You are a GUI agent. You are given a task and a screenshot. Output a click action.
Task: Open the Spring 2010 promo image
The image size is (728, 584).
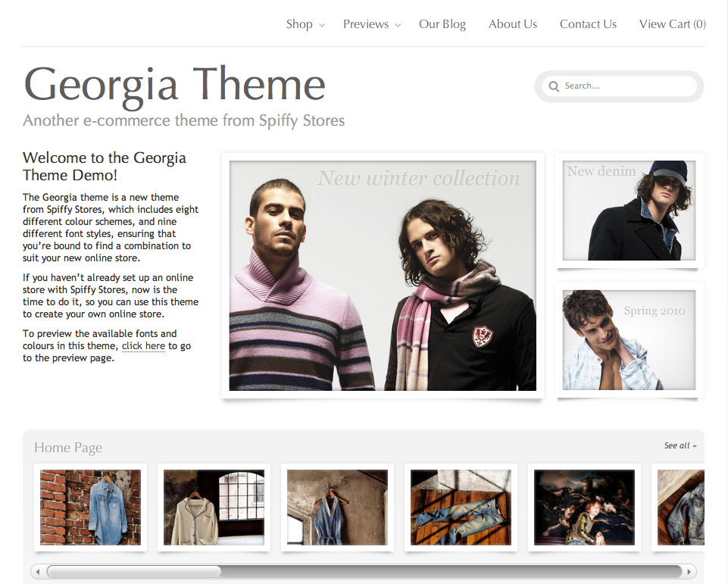[629, 340]
